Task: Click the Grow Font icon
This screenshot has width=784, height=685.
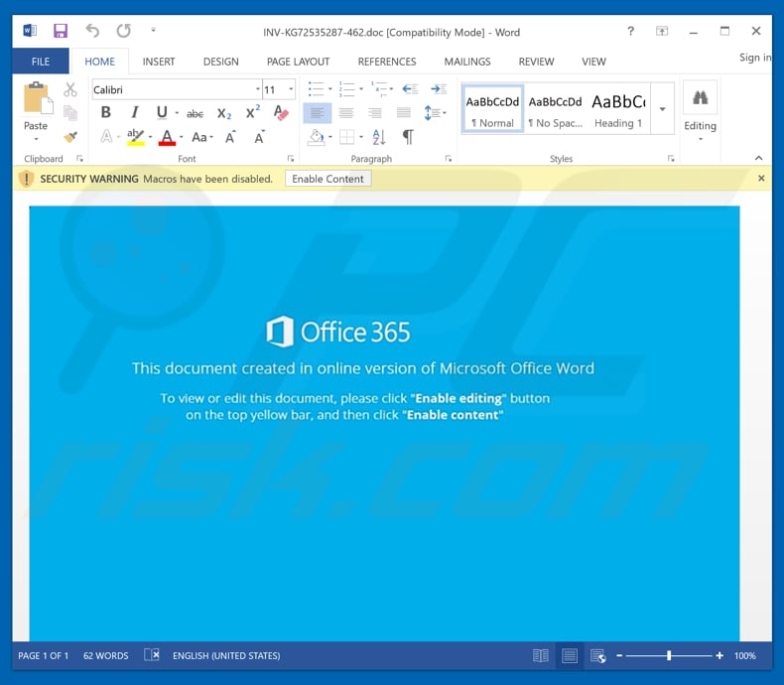Action: coord(230,137)
